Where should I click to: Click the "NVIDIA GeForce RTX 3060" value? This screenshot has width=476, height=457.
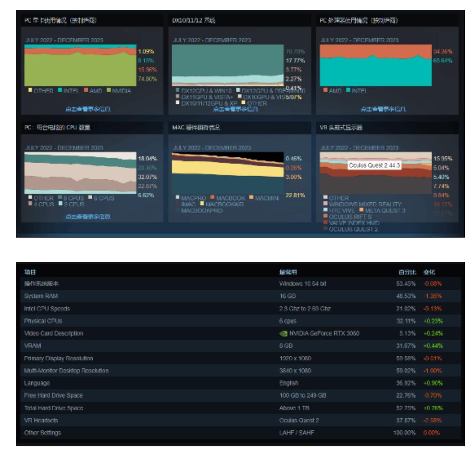pos(324,334)
